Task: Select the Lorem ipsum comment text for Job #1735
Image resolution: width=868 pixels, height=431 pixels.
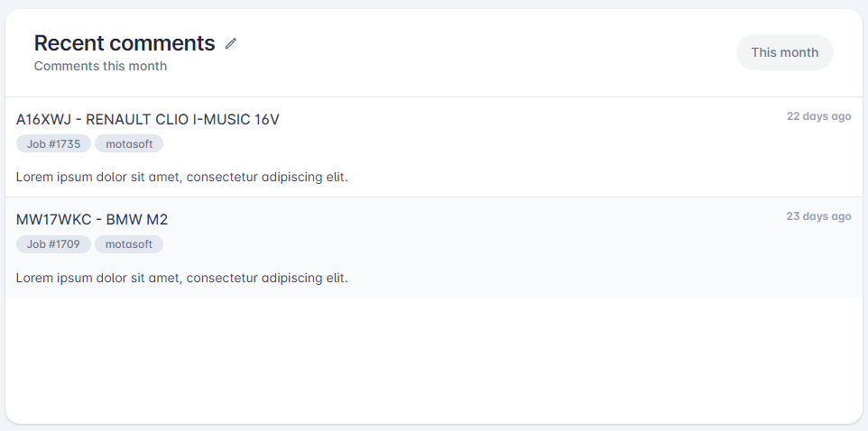Action: click(181, 177)
